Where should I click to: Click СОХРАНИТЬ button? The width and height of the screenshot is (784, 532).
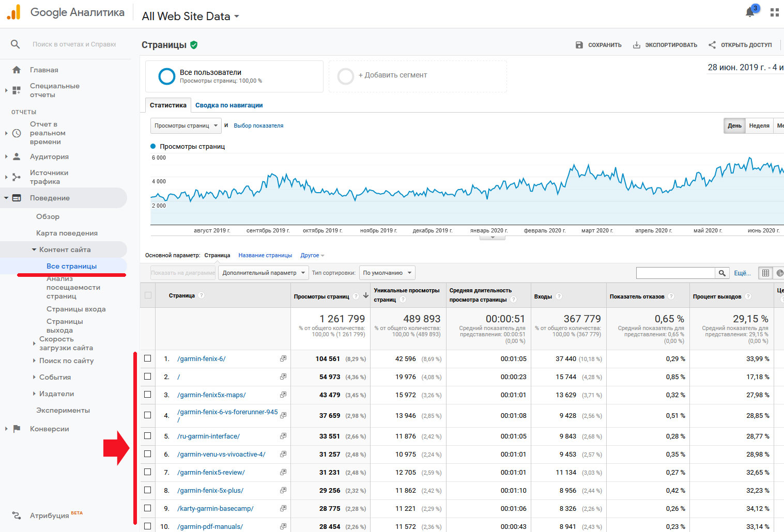click(598, 45)
